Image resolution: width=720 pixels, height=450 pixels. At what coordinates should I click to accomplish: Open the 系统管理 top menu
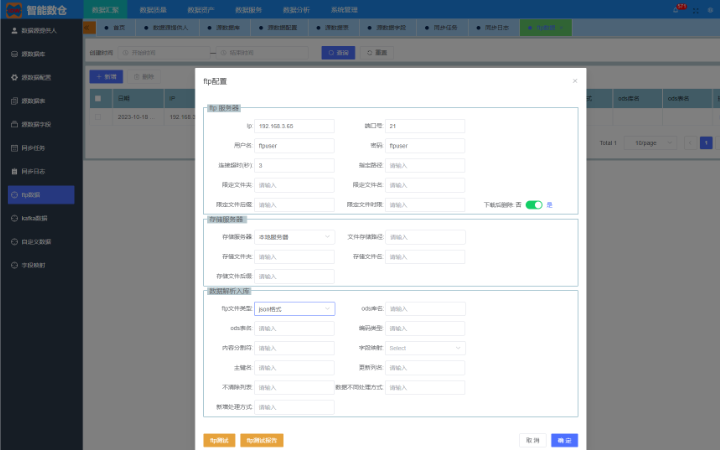[x=344, y=10]
